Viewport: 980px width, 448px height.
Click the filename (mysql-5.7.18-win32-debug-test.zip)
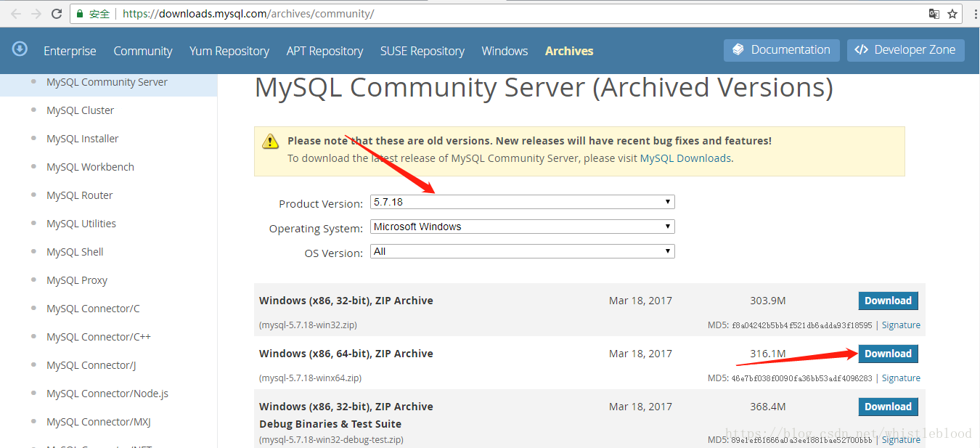pyautogui.click(x=331, y=440)
